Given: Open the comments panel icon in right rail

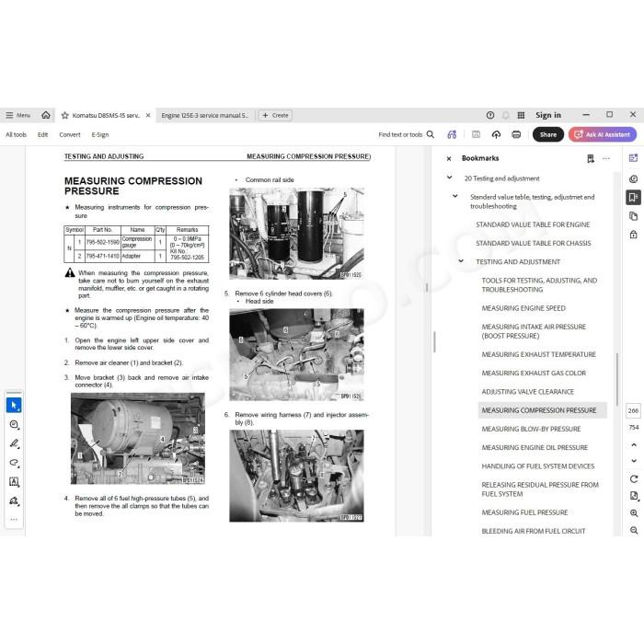Looking at the screenshot, I should click(633, 178).
